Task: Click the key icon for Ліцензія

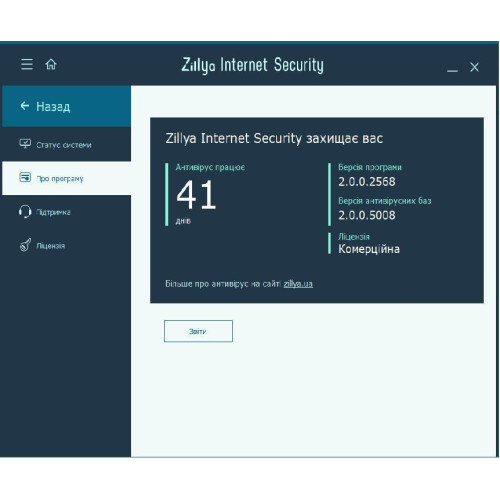Action: point(25,245)
